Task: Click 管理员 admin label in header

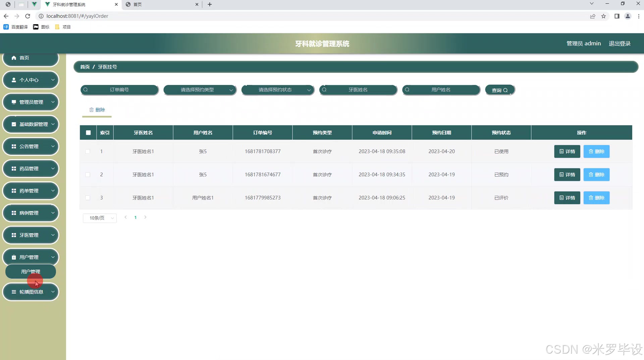Action: (x=584, y=43)
